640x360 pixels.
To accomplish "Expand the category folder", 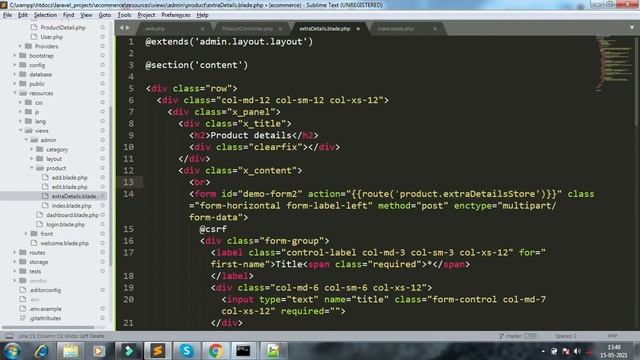I will [32, 149].
